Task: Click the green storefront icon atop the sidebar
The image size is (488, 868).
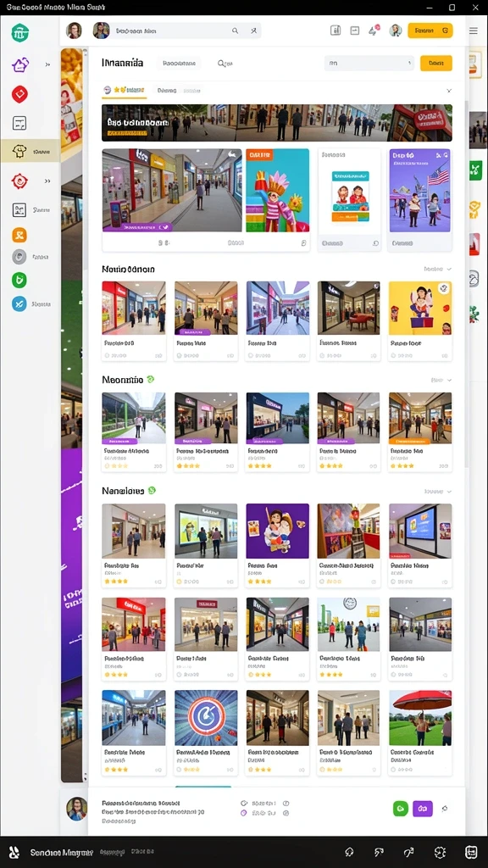Action: pos(20,33)
